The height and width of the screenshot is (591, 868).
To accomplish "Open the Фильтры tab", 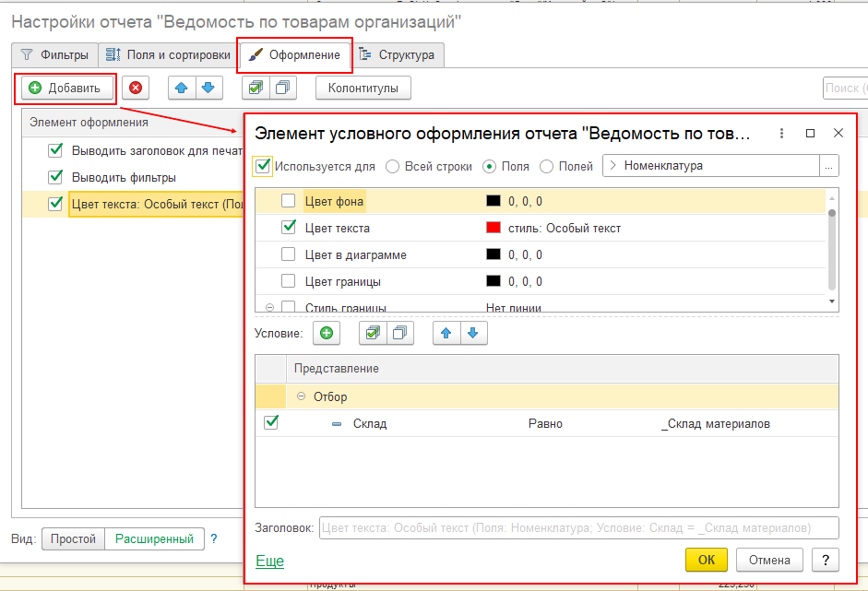I will point(55,55).
